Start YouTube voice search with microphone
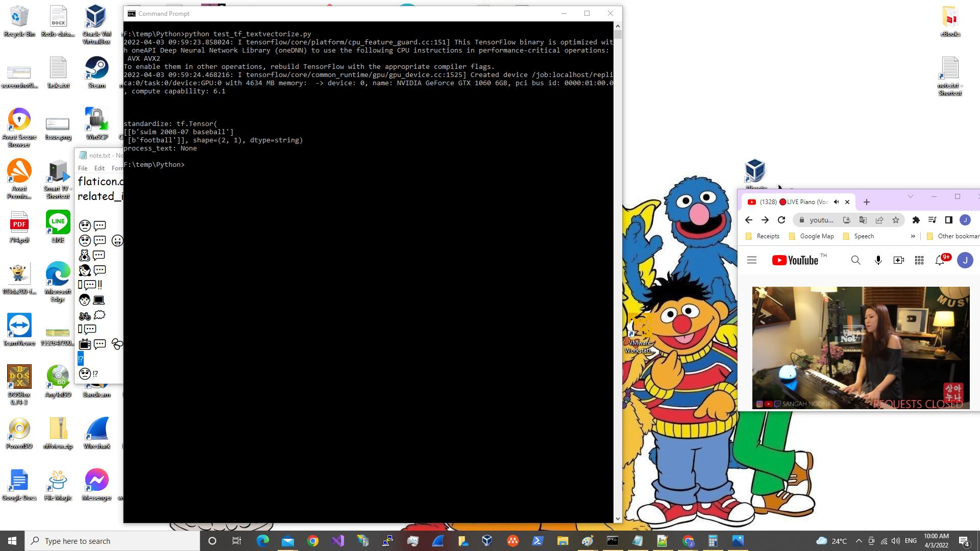980x551 pixels. (878, 260)
